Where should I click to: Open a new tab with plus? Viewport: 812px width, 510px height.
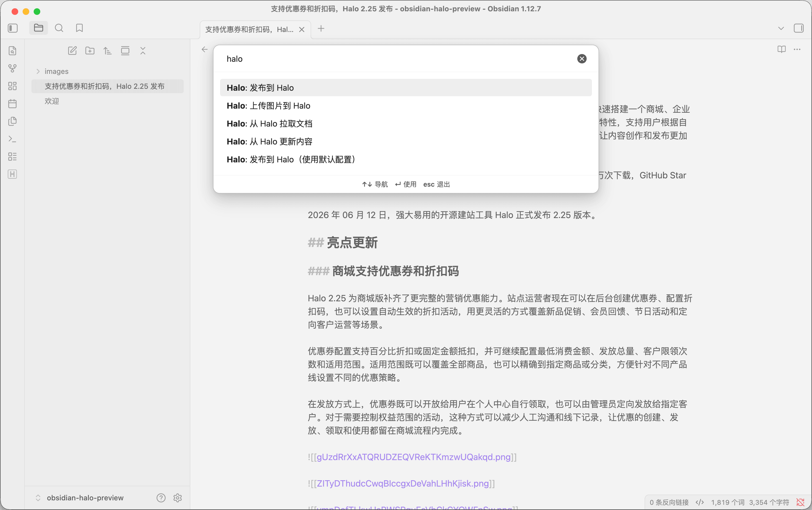[321, 29]
